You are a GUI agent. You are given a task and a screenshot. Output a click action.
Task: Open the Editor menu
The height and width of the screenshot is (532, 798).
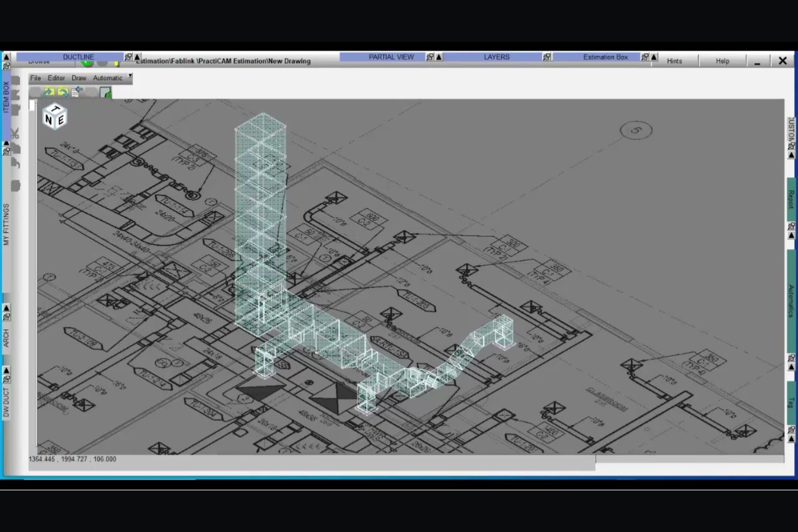coord(56,78)
